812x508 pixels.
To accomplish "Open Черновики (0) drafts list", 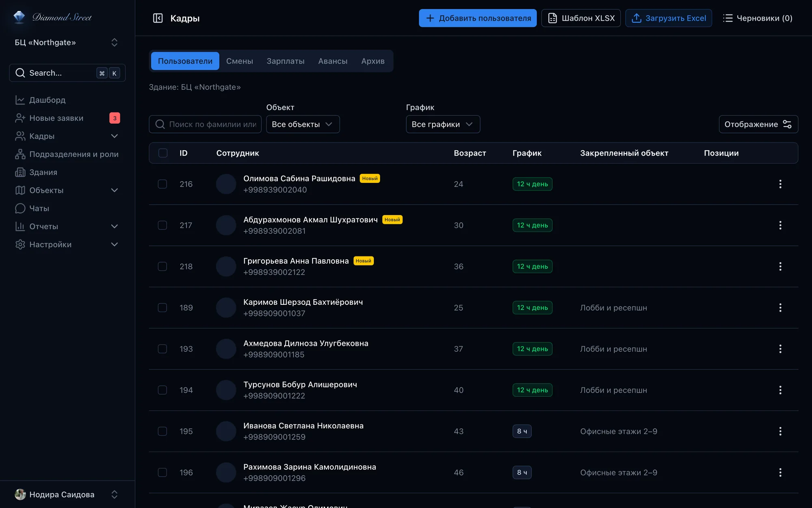I will pos(758,18).
